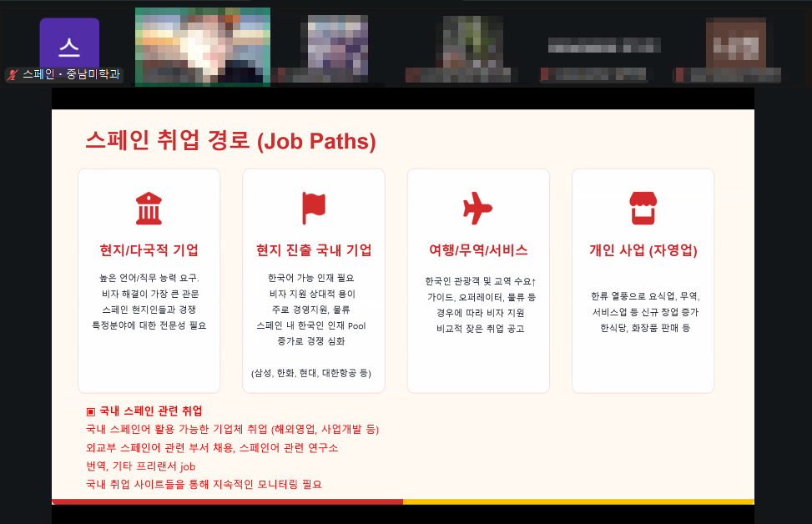This screenshot has width=812, height=524.
Task: Select the '개인 사업 (자영업)' card title
Action: [643, 250]
